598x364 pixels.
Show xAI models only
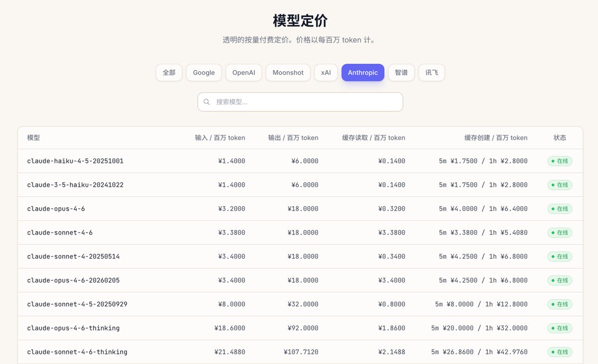[x=326, y=72]
